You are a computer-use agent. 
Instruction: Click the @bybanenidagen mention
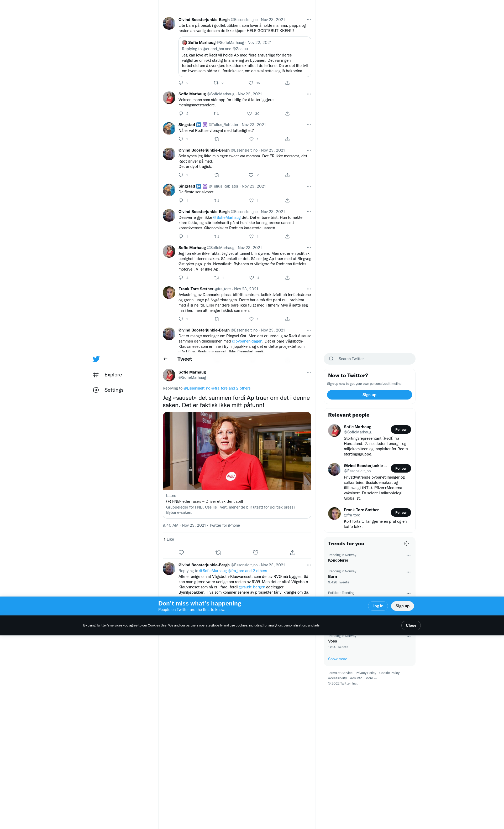coord(247,341)
